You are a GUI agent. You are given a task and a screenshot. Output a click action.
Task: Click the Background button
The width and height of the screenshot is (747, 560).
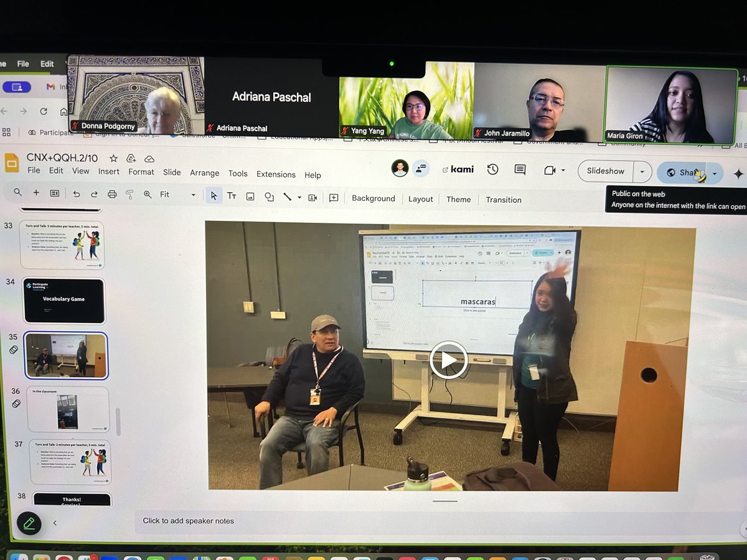click(374, 198)
